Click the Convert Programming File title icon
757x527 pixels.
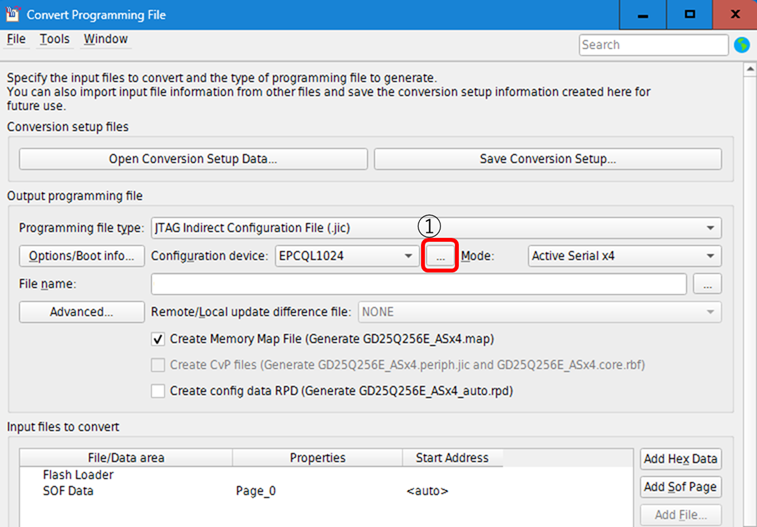point(12,14)
